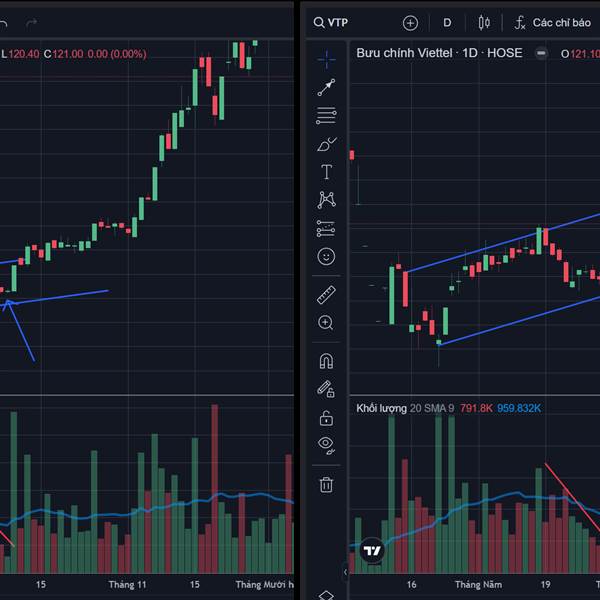Image resolution: width=600 pixels, height=600 pixels.
Task: Click the 959.832K SMA value
Action: pos(519,408)
